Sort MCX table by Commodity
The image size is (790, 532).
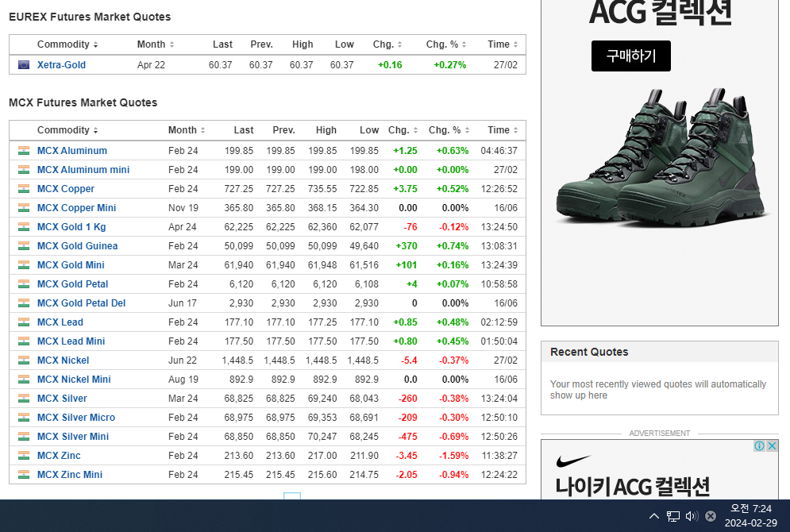tap(67, 130)
